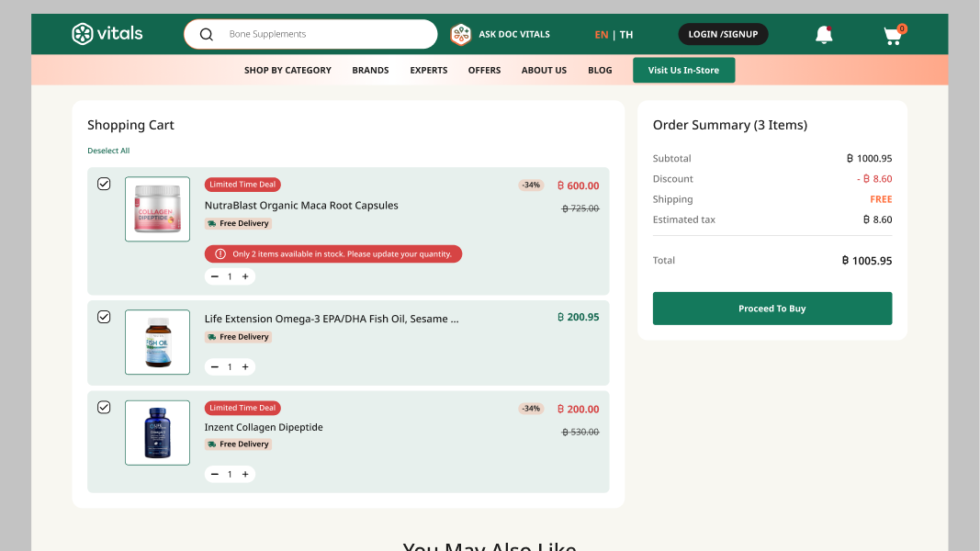Open Inzent Collagen Dipeptide product title
This screenshot has width=980, height=551.
pyautogui.click(x=264, y=427)
